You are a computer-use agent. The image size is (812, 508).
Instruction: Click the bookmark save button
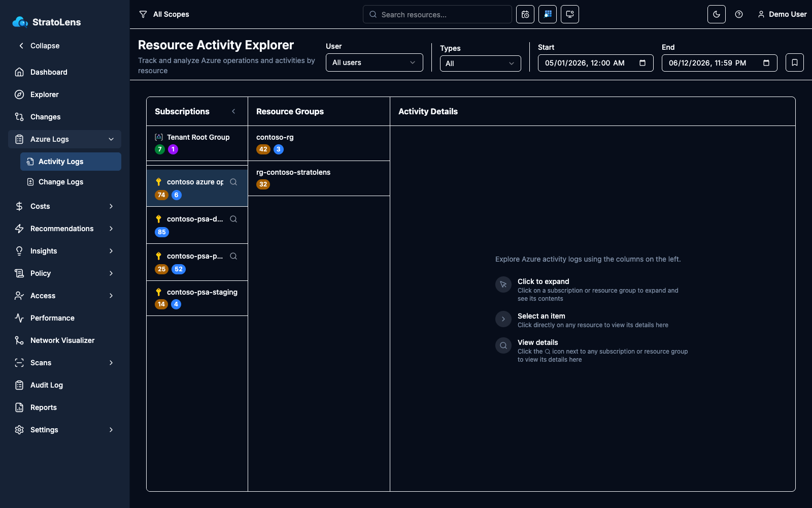pyautogui.click(x=795, y=62)
